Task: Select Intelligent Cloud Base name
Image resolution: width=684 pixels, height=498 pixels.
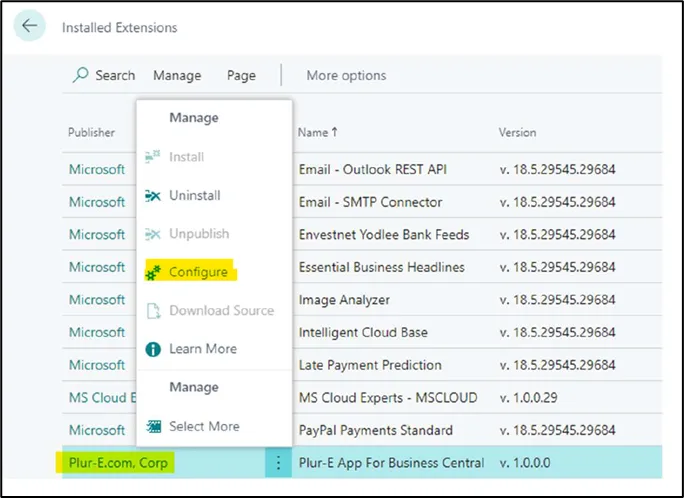Action: click(x=363, y=333)
